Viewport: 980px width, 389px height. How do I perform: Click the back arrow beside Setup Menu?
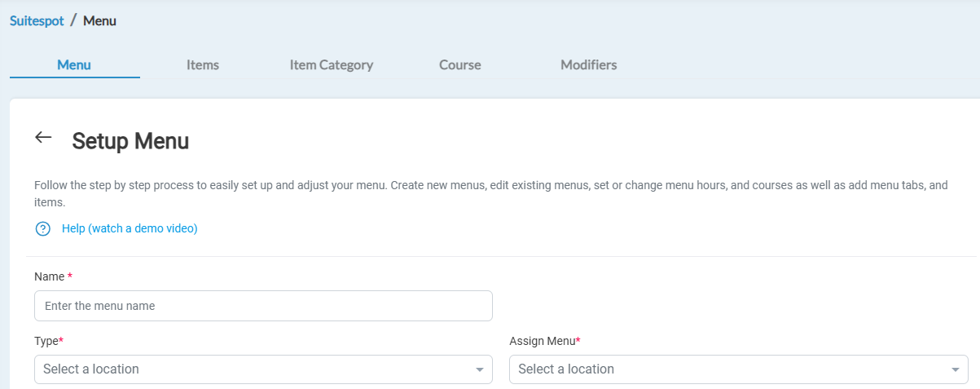pos(43,138)
